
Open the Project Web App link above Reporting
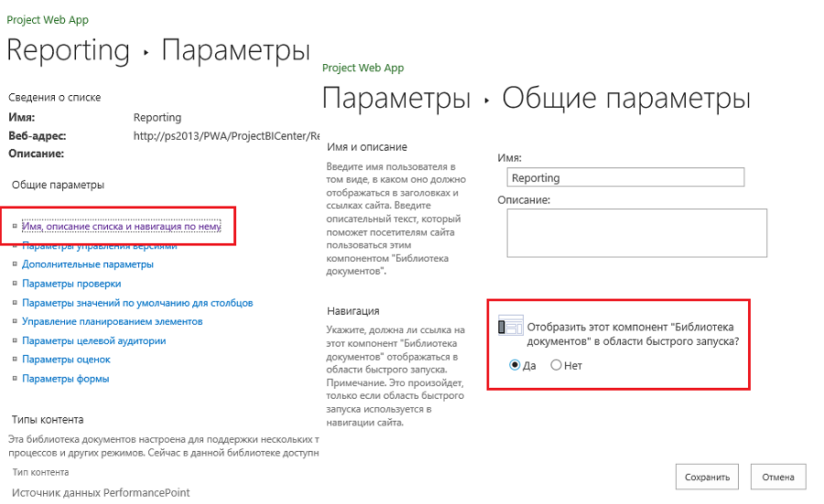pyautogui.click(x=48, y=20)
